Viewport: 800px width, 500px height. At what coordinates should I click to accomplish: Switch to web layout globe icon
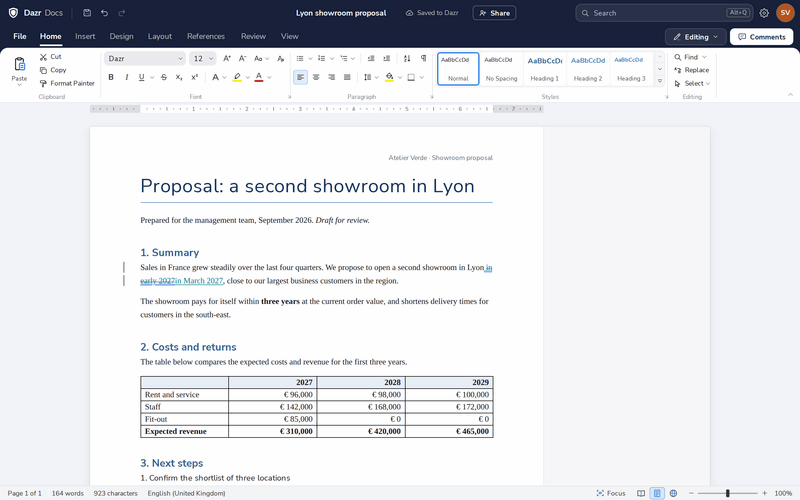click(x=673, y=493)
